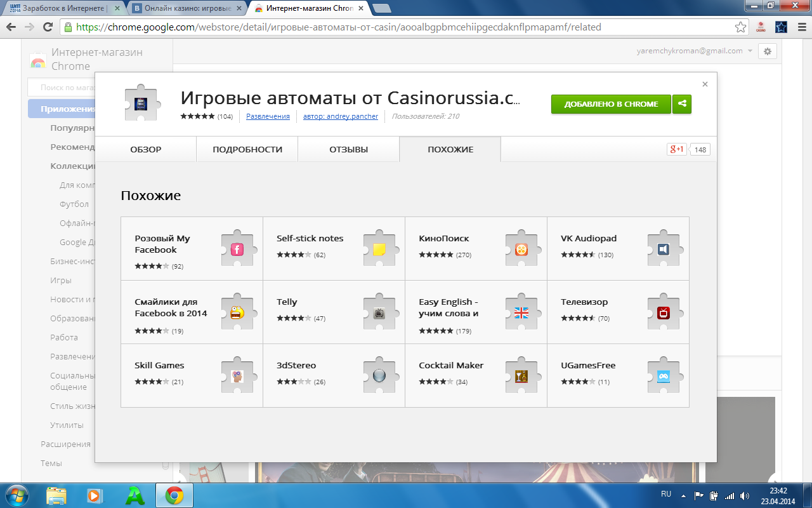Open the Смайлики для Facebook smiley icon
812x508 pixels.
[237, 312]
